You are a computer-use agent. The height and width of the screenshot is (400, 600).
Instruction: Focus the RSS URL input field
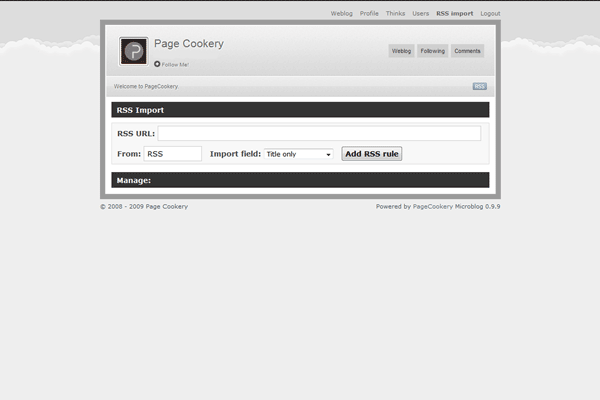pyautogui.click(x=319, y=133)
